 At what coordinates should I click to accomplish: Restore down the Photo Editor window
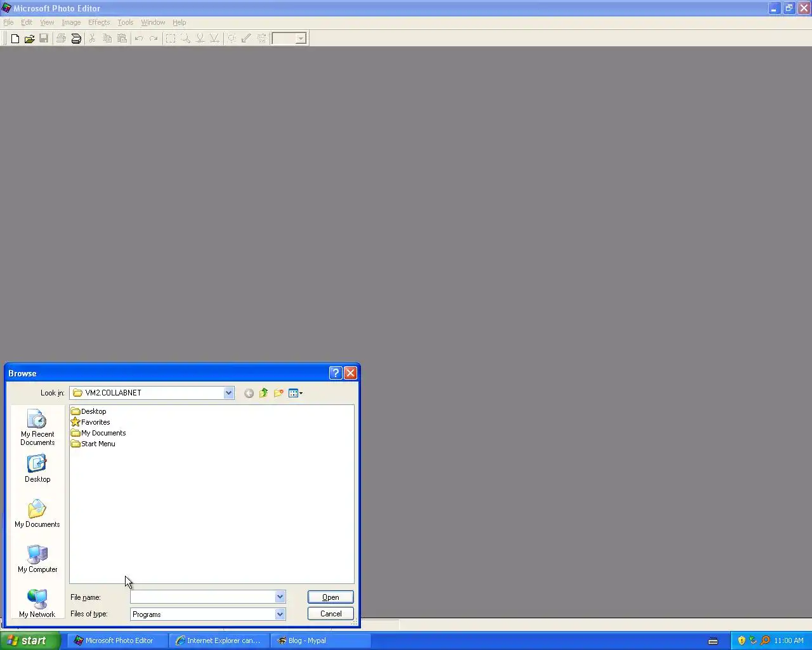(x=789, y=8)
